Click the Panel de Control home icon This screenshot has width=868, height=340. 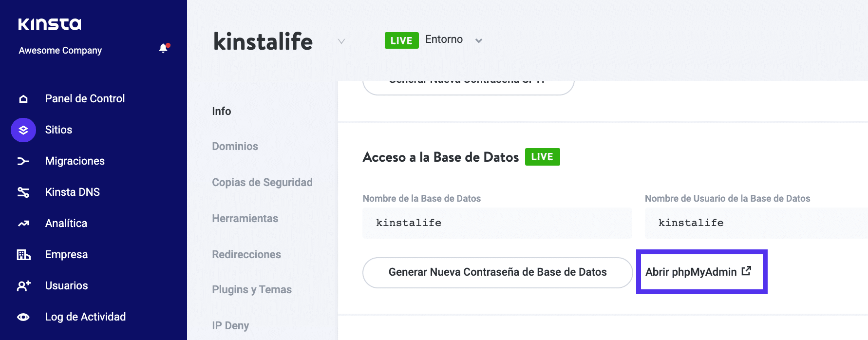[23, 99]
